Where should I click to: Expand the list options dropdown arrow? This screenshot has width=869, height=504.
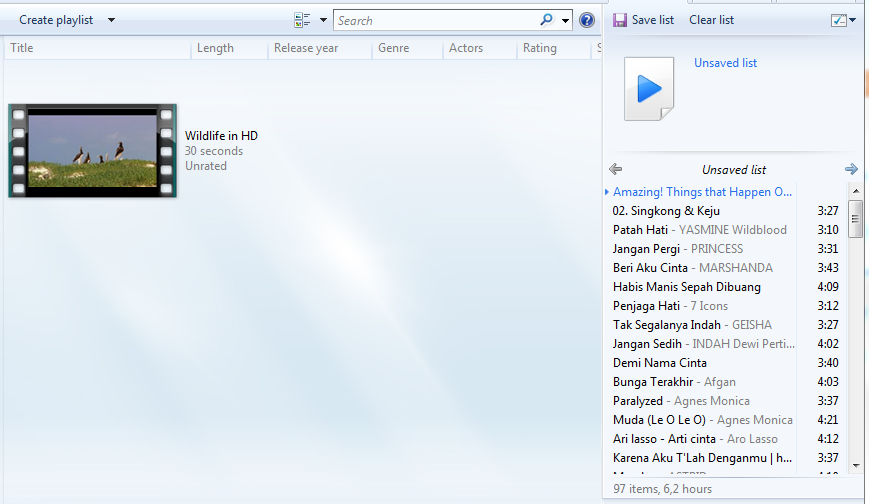click(853, 20)
